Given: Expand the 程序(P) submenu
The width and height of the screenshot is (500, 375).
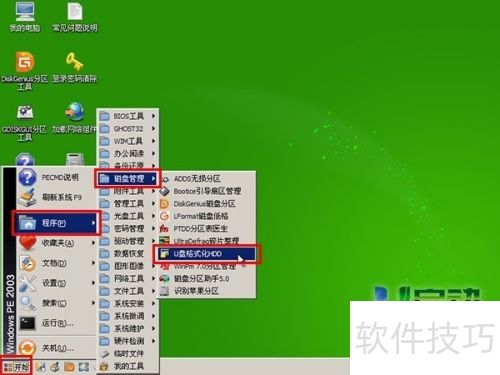Looking at the screenshot, I should tap(56, 223).
